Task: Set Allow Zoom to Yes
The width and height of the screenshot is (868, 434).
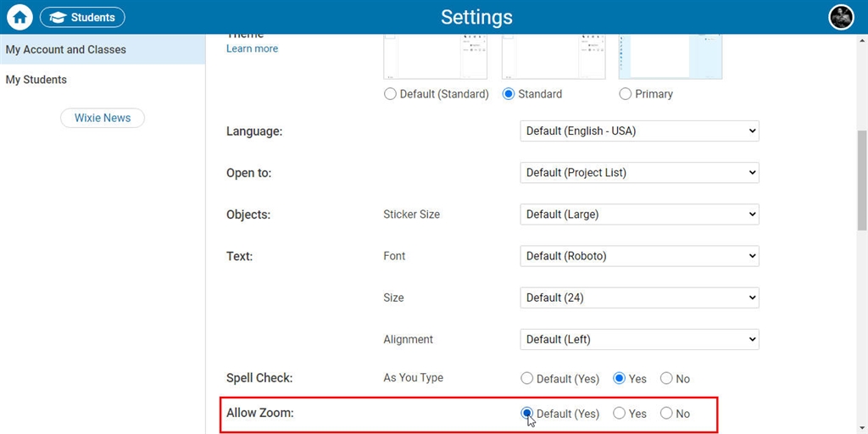Action: point(620,414)
